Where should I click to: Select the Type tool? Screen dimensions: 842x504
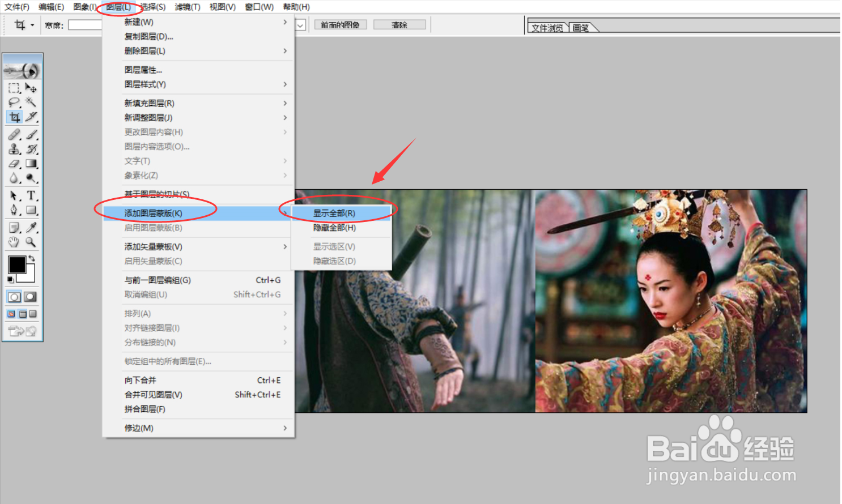tap(31, 196)
